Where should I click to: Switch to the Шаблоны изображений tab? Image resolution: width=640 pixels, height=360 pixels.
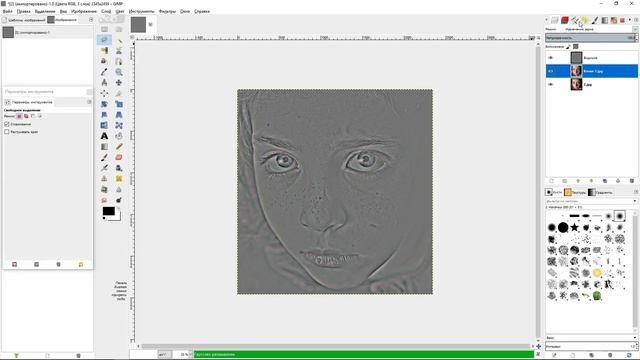[x=23, y=20]
